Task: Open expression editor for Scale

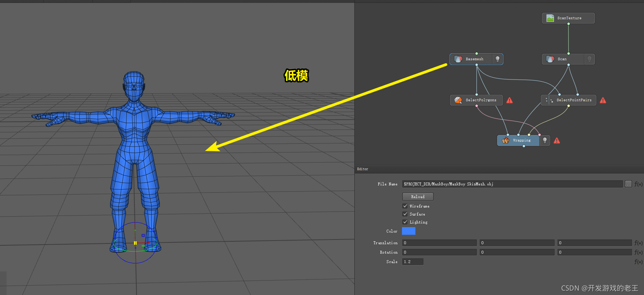Action: 639,262
